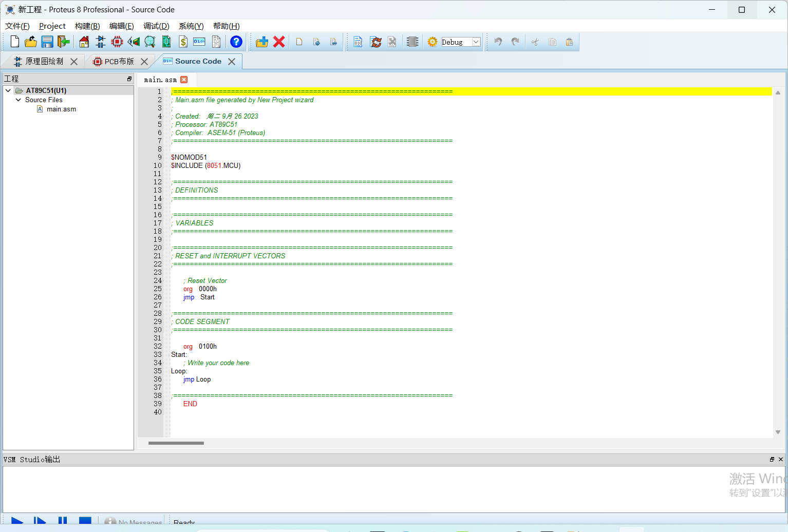Open the Design Explorer green icon
Viewport: 788px width, 532px height.
pos(166,42)
